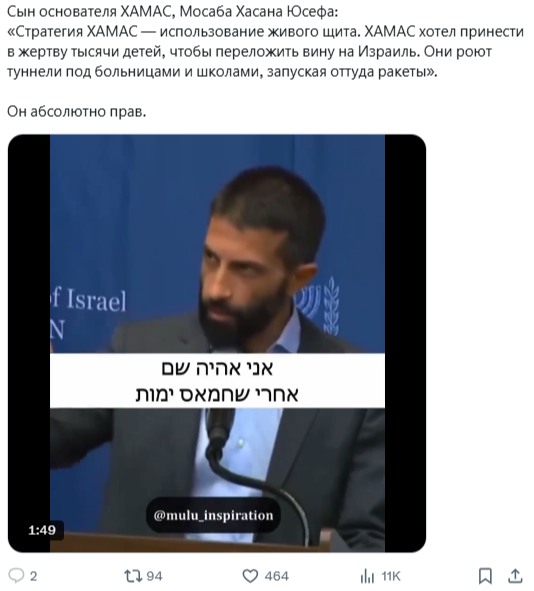Click the microphone in the video frame

(220, 428)
